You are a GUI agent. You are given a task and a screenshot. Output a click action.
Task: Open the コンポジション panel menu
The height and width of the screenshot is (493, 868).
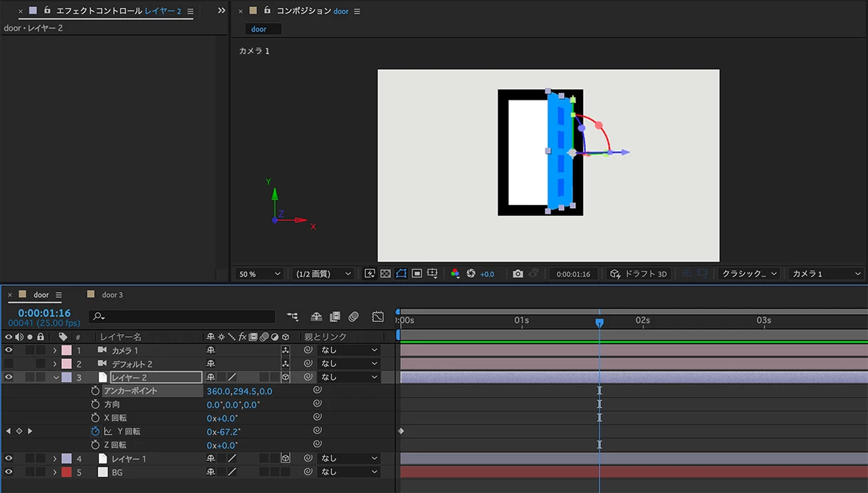pos(357,11)
